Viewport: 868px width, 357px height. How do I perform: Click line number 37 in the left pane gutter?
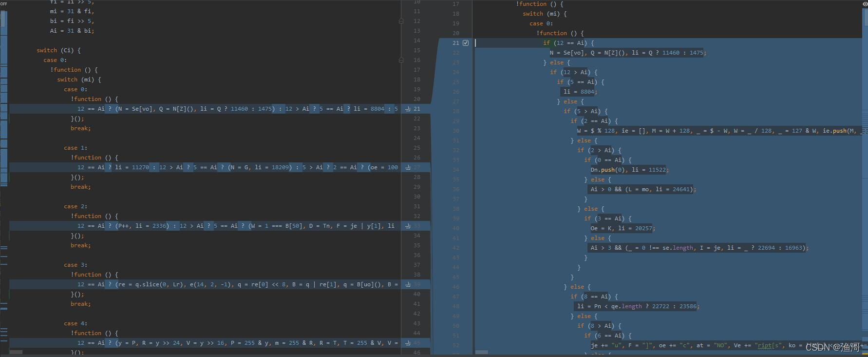click(417, 265)
